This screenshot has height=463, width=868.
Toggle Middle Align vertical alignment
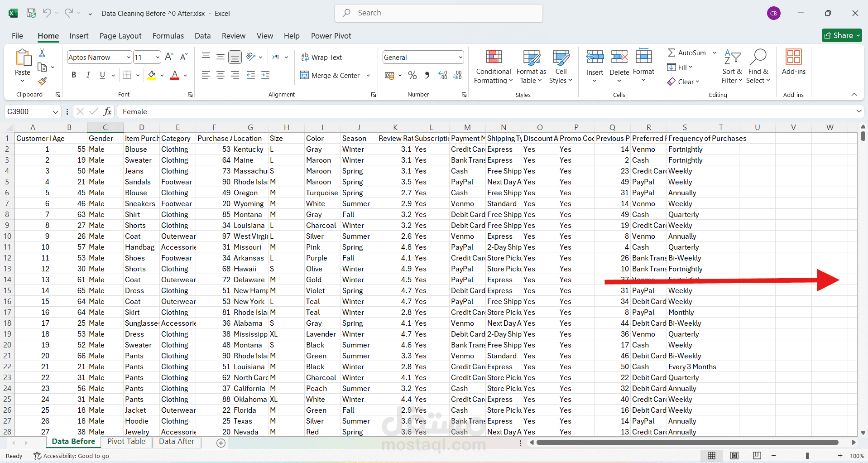221,57
